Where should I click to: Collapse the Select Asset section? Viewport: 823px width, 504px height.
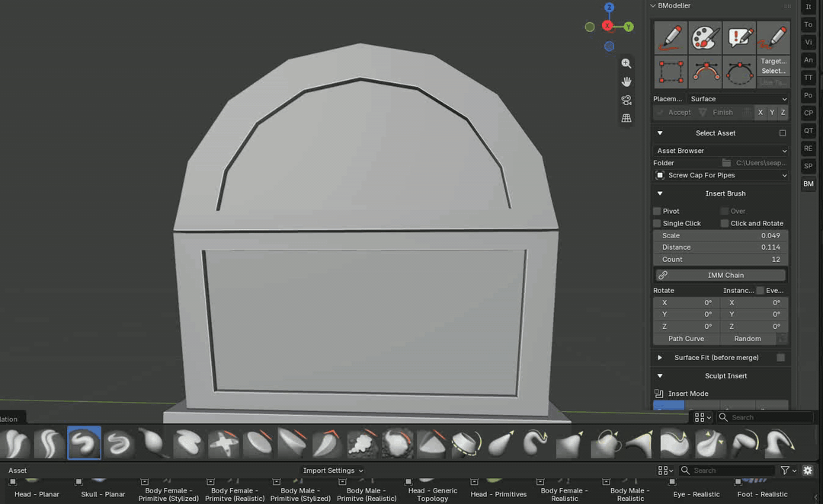(x=660, y=133)
